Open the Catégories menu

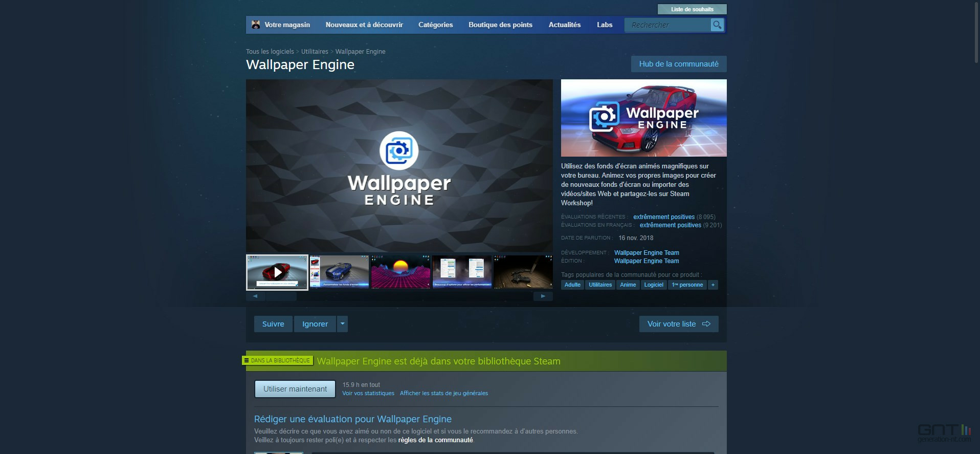[x=435, y=25]
